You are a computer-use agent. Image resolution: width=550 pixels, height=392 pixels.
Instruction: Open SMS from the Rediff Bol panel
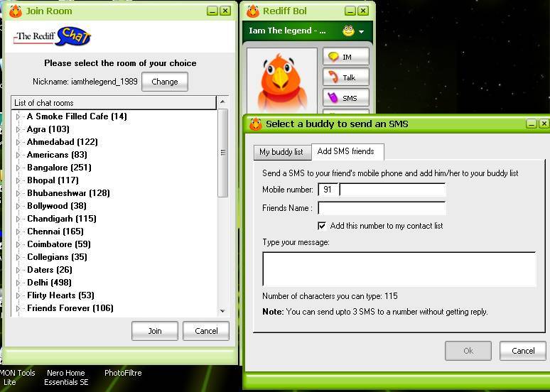click(x=346, y=98)
